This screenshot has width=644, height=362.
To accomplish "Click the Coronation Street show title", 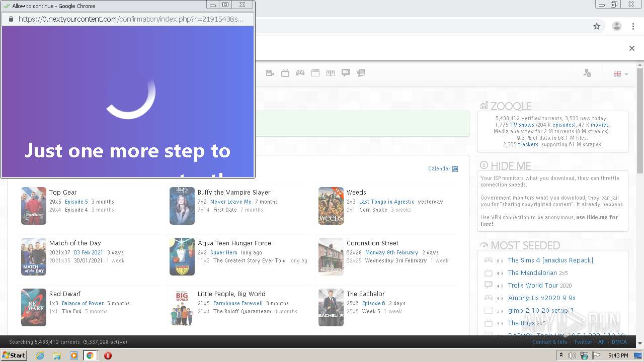I will coord(372,243).
